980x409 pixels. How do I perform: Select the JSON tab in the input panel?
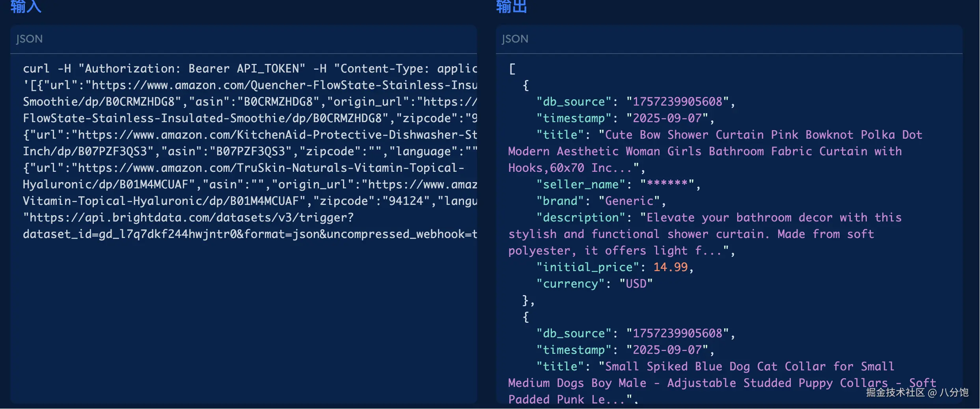(29, 39)
